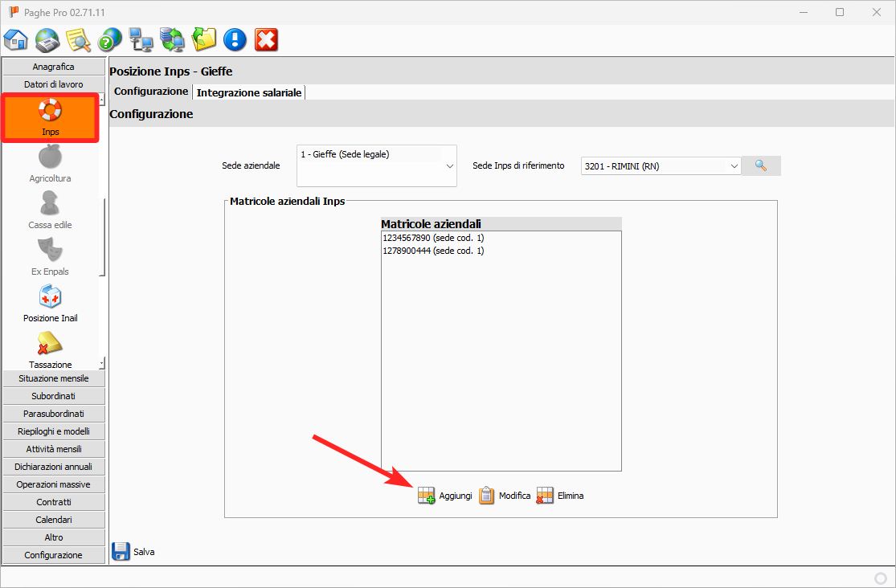Select the Configurazione tab
This screenshot has height=588, width=896.
coord(151,92)
